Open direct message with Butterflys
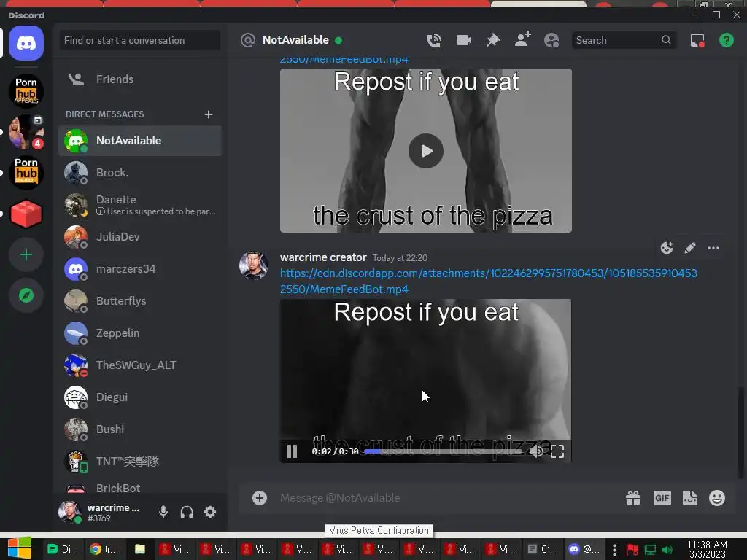The width and height of the screenshot is (747, 560). 139,301
